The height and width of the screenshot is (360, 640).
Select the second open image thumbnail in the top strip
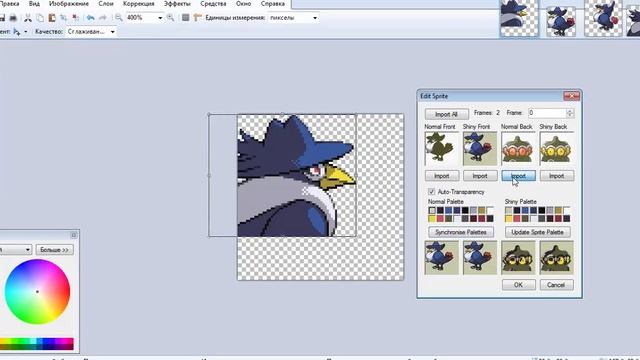coord(561,20)
